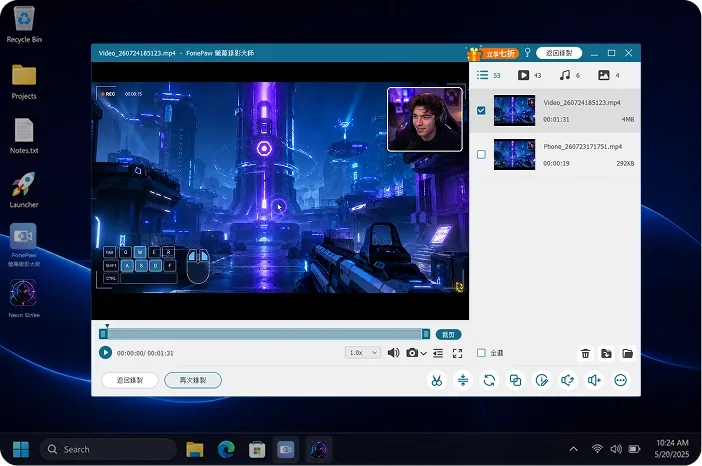The height and width of the screenshot is (466, 702).
Task: Open taskbar volume speaker icon
Action: [616, 449]
